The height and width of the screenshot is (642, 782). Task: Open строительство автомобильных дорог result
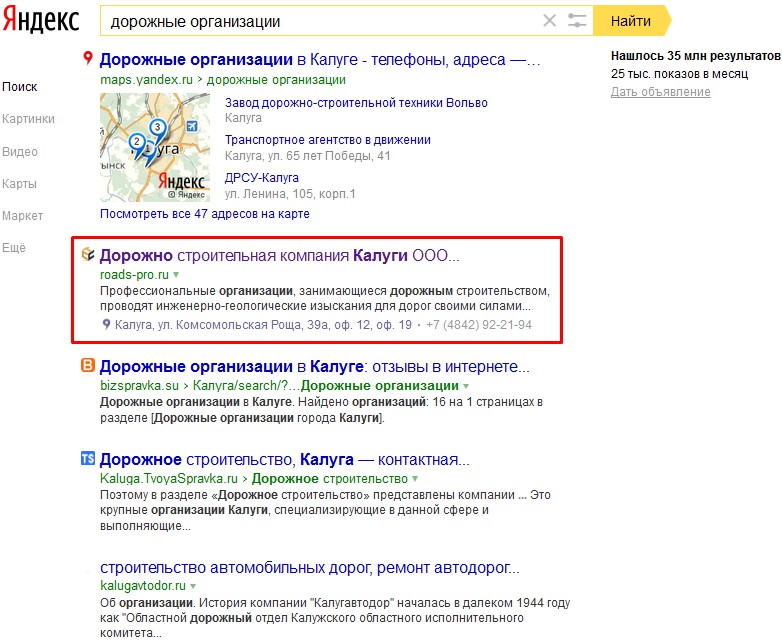pos(310,568)
